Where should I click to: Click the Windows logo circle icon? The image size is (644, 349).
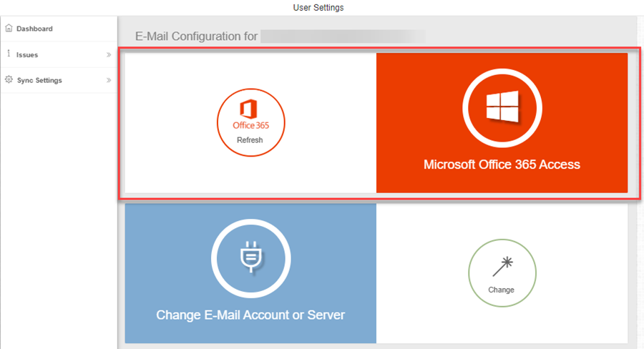click(x=502, y=108)
